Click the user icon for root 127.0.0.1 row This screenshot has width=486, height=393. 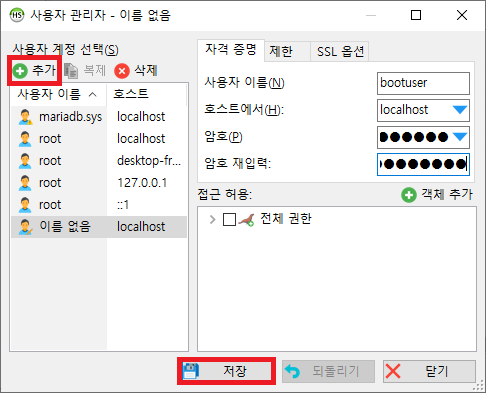pos(25,183)
